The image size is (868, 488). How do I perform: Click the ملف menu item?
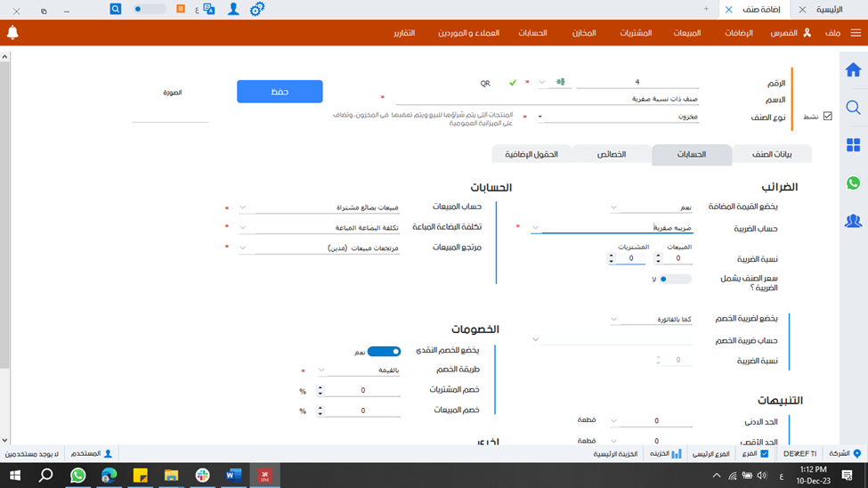click(832, 33)
